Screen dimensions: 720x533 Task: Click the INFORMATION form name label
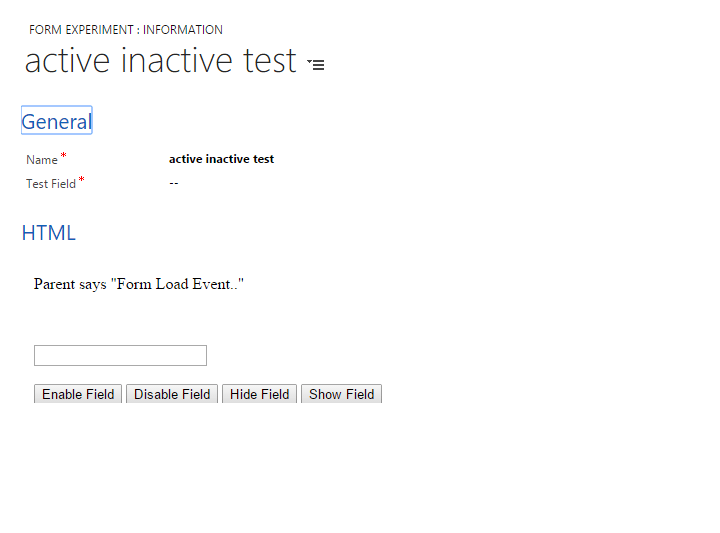(x=183, y=30)
